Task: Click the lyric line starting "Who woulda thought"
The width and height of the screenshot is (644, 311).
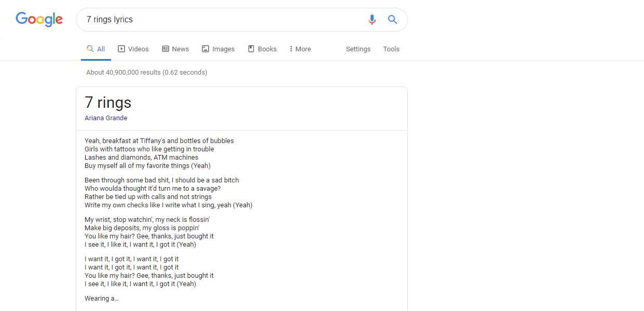Action: (x=152, y=189)
